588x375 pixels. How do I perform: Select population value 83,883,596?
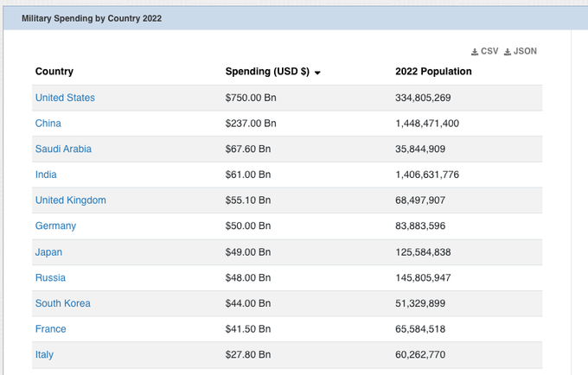[x=420, y=226]
